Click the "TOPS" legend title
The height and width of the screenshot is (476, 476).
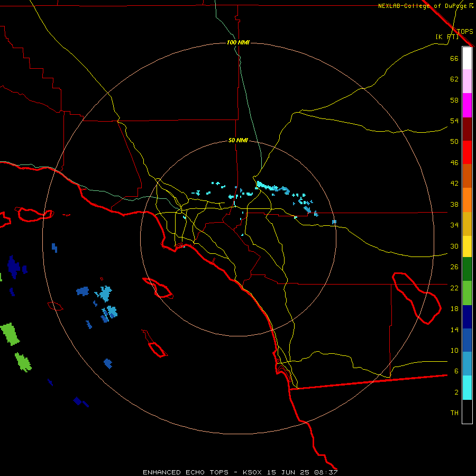[465, 31]
